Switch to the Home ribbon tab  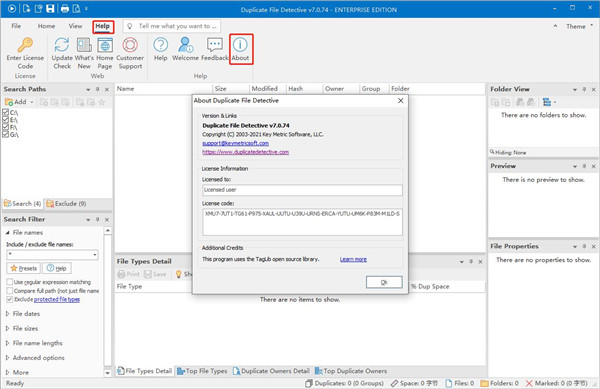[x=46, y=26]
